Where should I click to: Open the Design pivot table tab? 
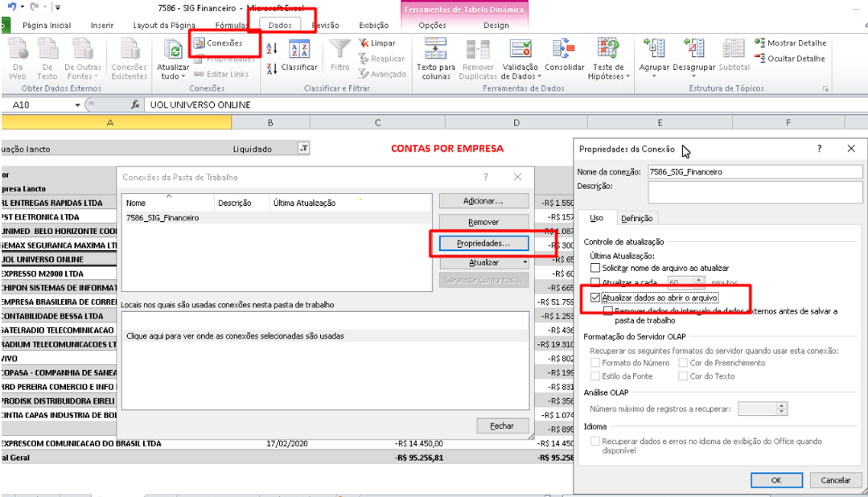coord(496,26)
